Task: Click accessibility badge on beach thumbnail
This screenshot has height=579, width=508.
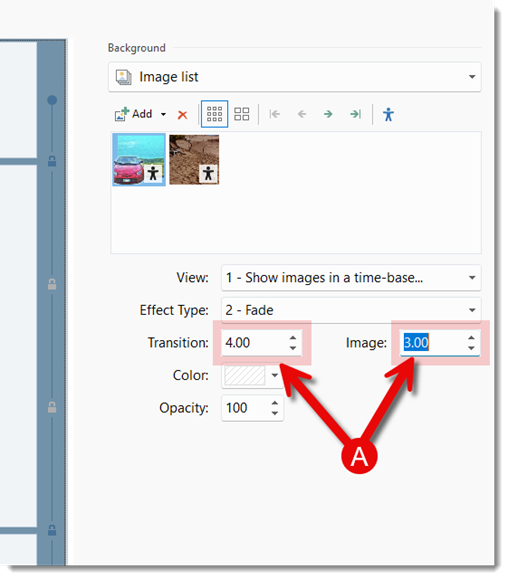Action: coord(208,173)
